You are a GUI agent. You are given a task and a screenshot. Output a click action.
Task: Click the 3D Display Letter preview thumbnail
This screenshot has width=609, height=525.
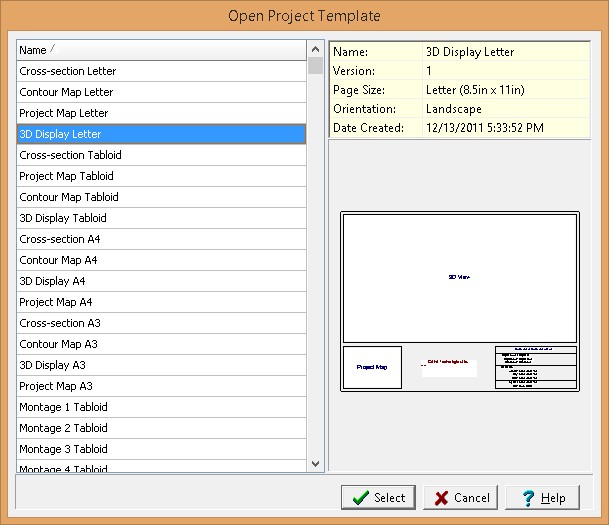(x=459, y=301)
